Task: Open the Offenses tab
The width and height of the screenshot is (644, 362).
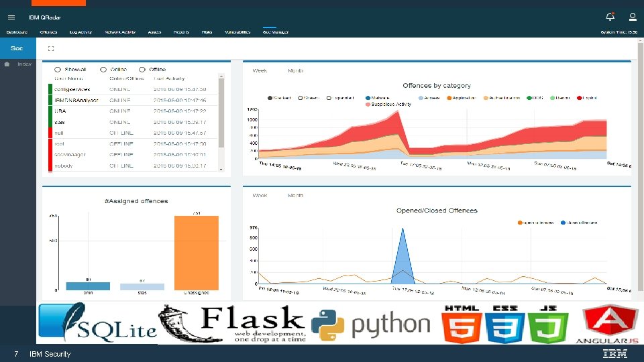Action: pos(48,32)
